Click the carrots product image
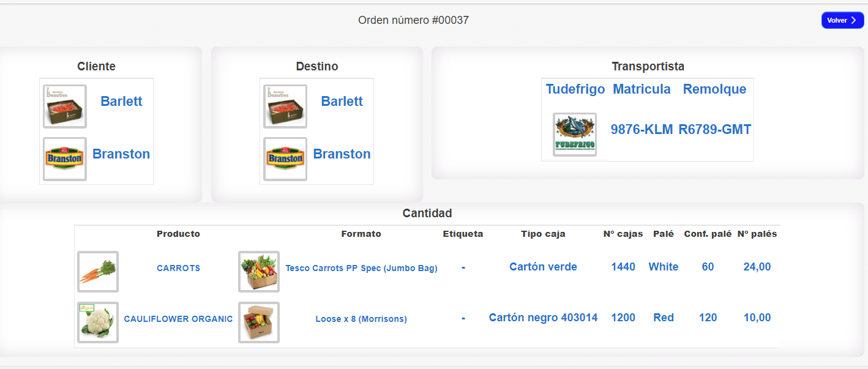 [98, 272]
